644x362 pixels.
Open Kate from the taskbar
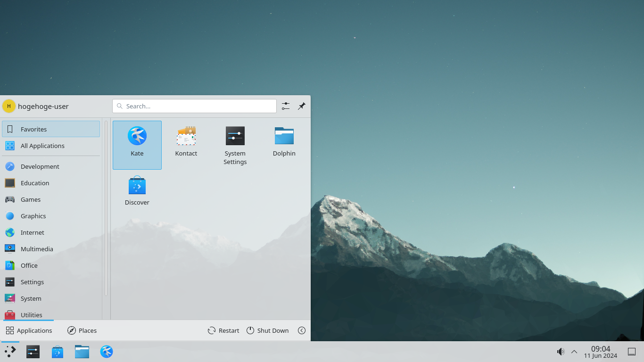pyautogui.click(x=107, y=352)
